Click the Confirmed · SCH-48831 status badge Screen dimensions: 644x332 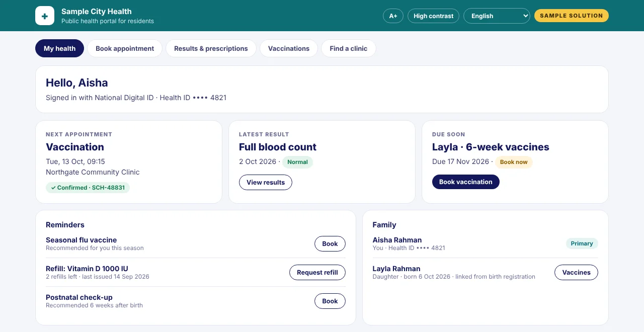coord(88,188)
